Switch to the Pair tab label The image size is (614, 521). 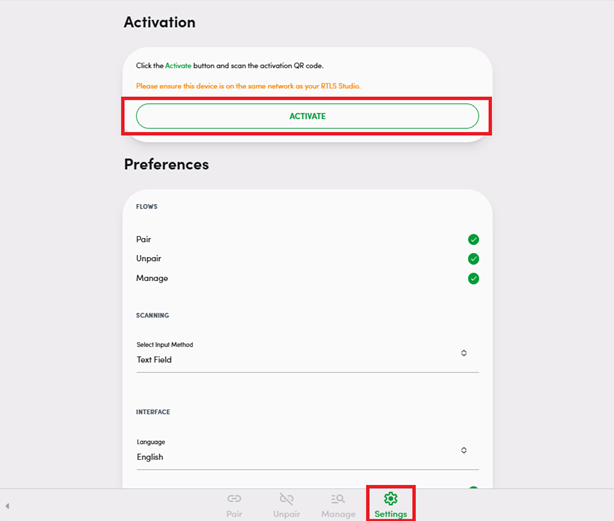coord(234,514)
